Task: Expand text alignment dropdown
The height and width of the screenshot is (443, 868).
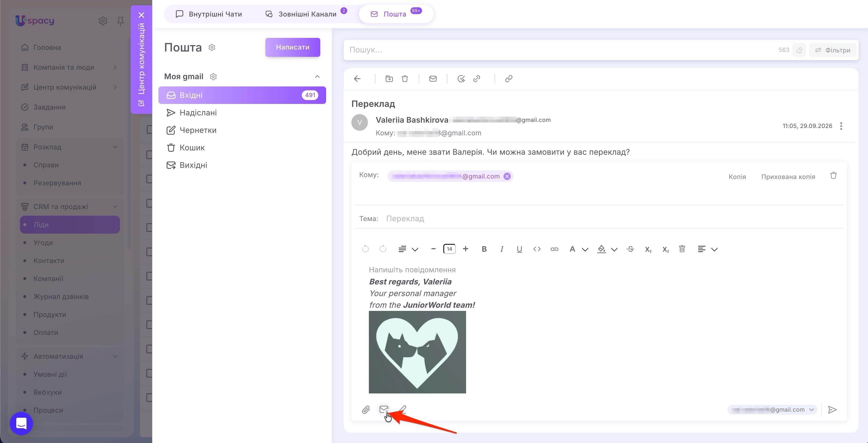Action: (x=708, y=249)
